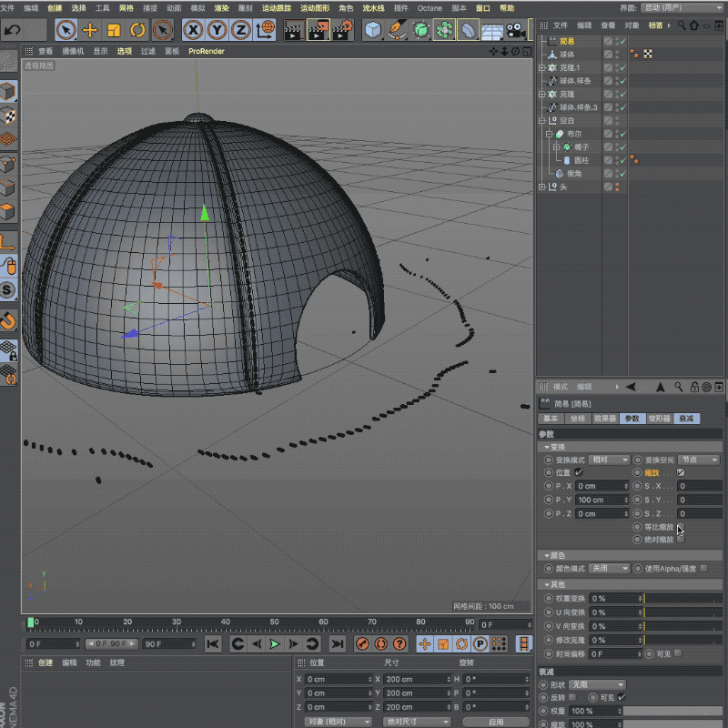Image resolution: width=728 pixels, height=728 pixels.
Task: Click the render settings clapperboard icon
Action: (x=341, y=30)
